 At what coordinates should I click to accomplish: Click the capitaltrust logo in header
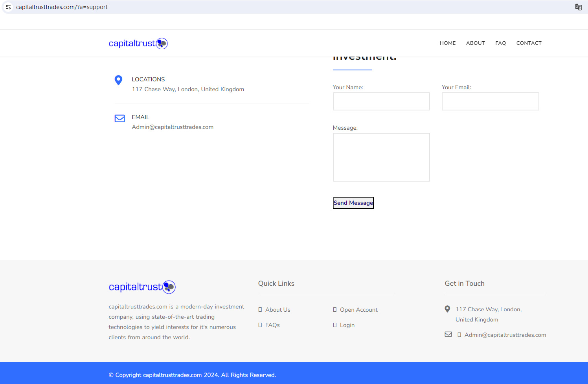pos(138,43)
